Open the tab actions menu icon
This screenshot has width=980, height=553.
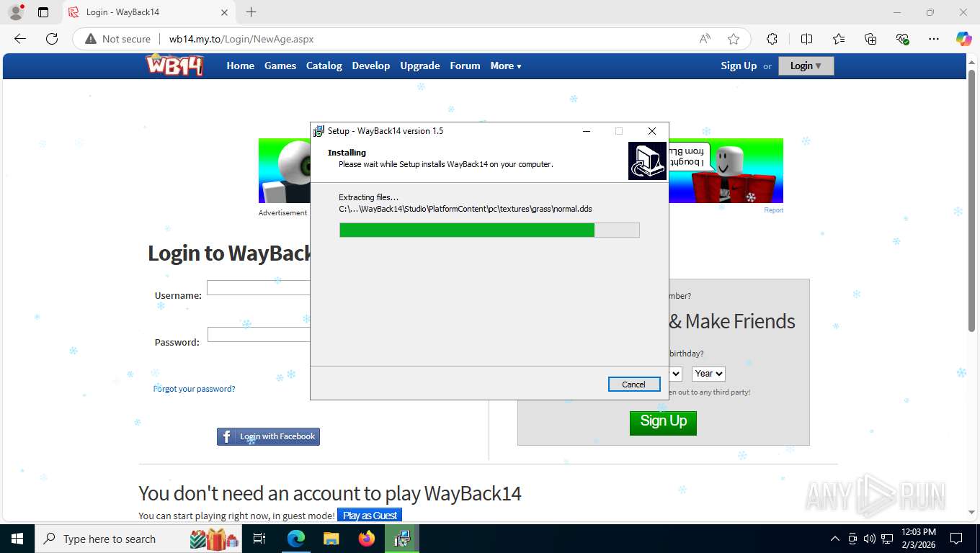pyautogui.click(x=43, y=12)
